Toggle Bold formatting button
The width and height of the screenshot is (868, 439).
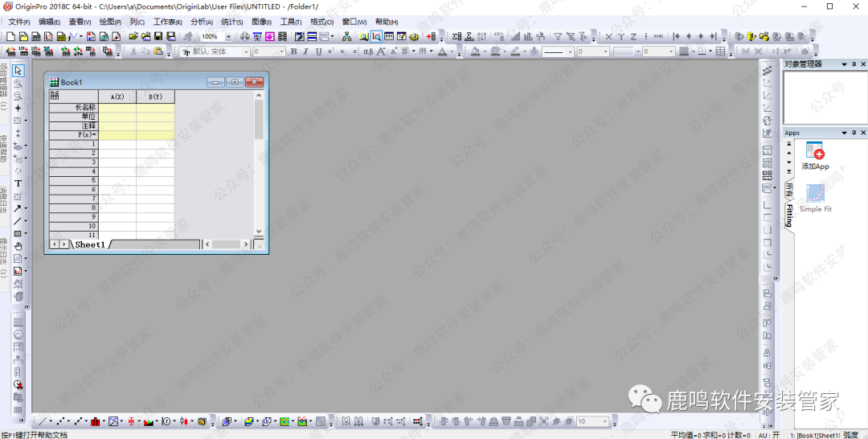(x=293, y=51)
